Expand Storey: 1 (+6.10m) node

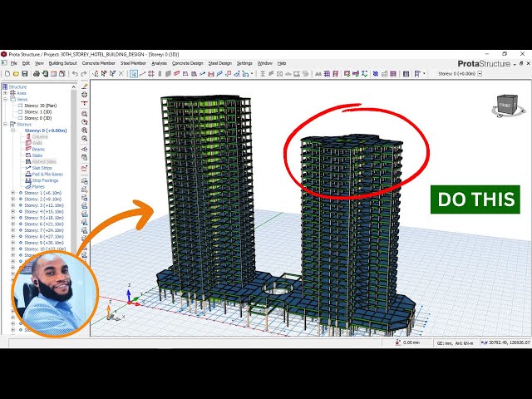click(x=13, y=193)
